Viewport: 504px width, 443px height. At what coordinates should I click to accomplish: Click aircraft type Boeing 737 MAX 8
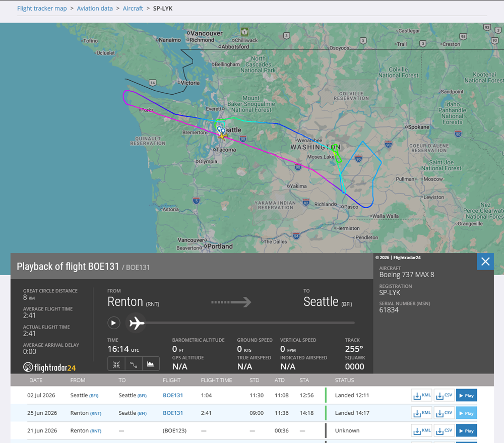(407, 275)
